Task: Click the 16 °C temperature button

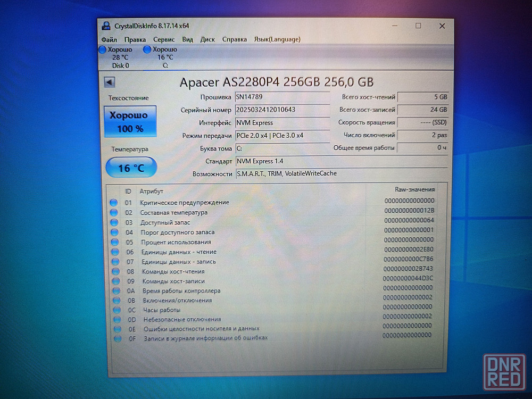Action: coord(131,168)
